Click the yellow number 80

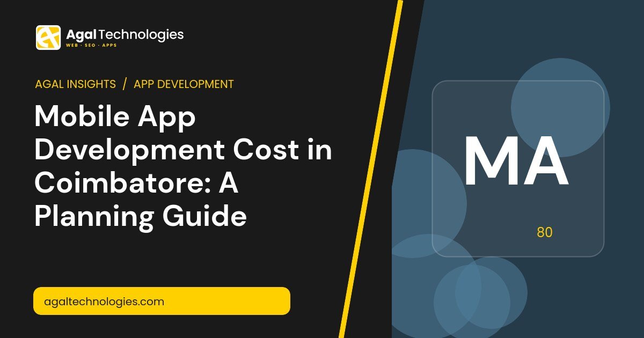pos(544,233)
